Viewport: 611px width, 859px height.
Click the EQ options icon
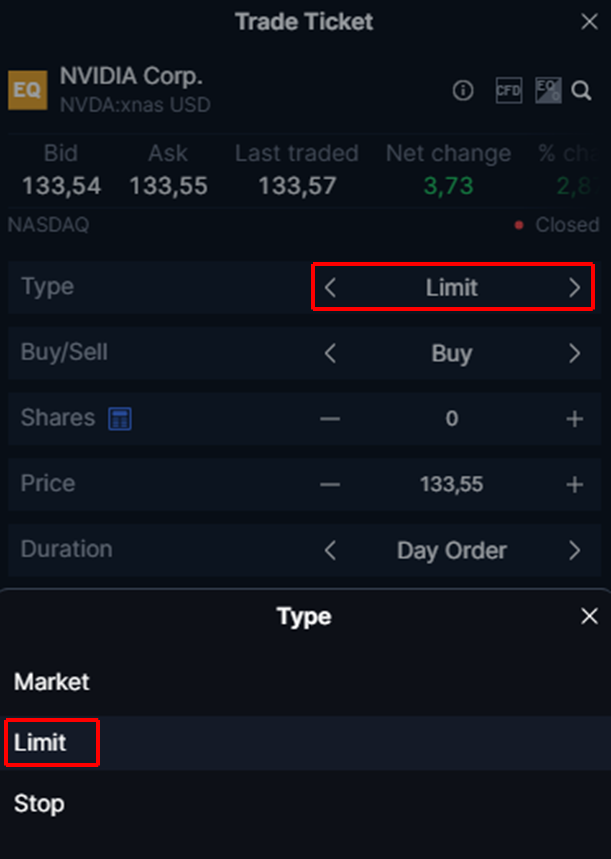coord(547,91)
